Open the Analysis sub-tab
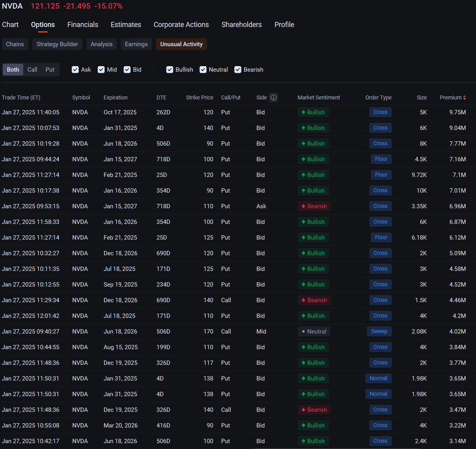 (101, 44)
